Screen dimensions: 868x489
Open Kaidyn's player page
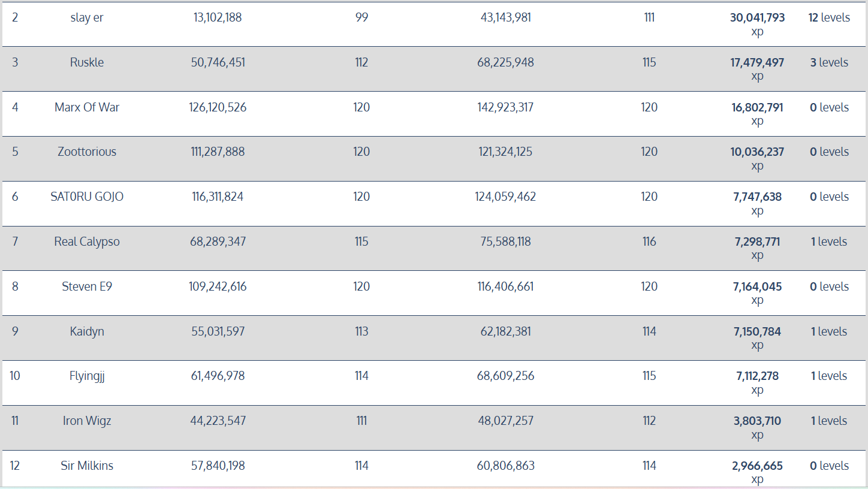click(87, 331)
